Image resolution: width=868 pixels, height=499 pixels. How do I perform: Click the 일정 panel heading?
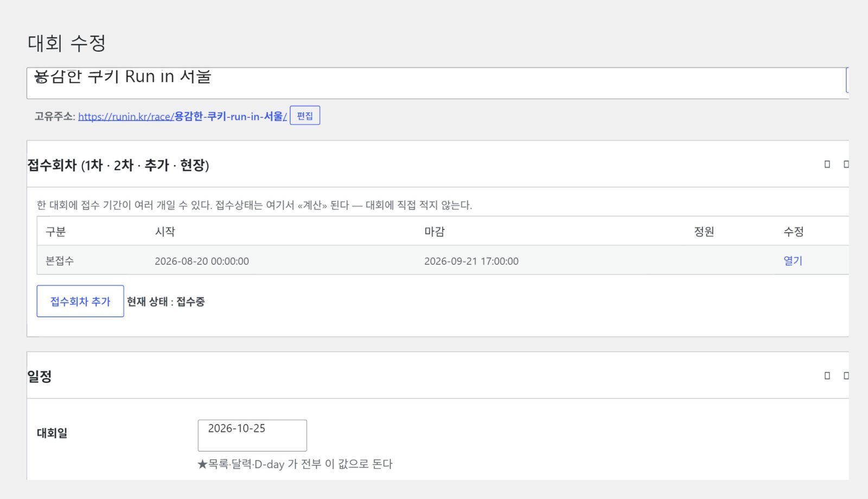[x=40, y=376]
